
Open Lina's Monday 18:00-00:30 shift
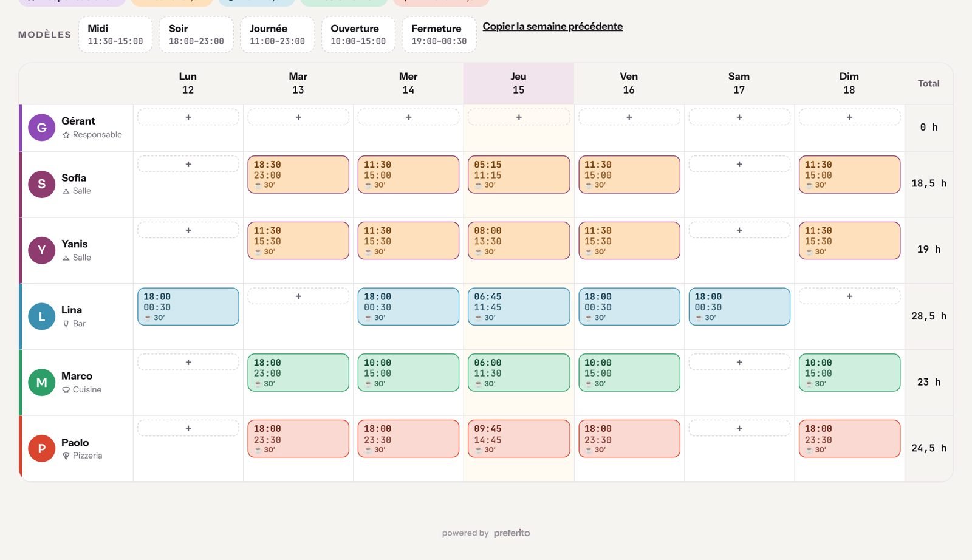(x=188, y=307)
